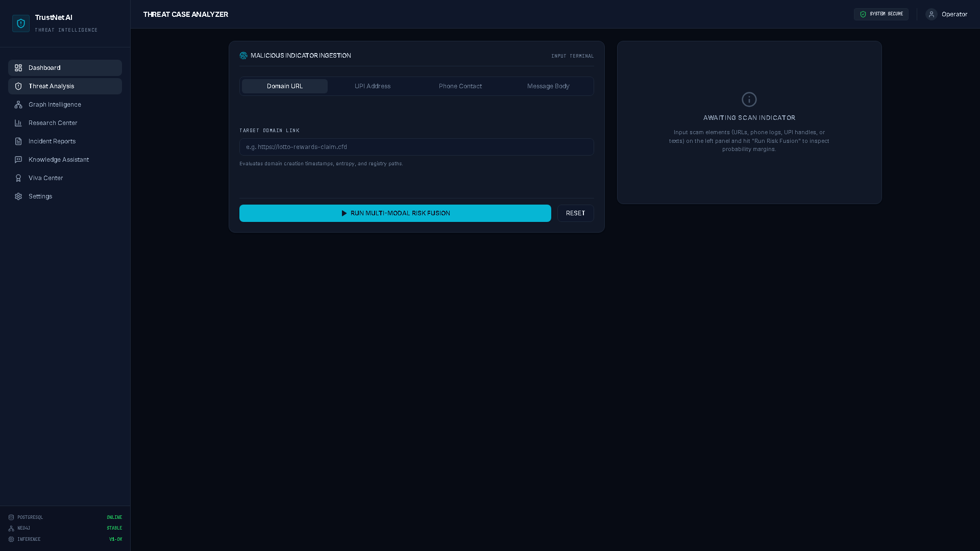Click the Threat Case Analyzer title
This screenshot has width=980, height=551.
[186, 14]
